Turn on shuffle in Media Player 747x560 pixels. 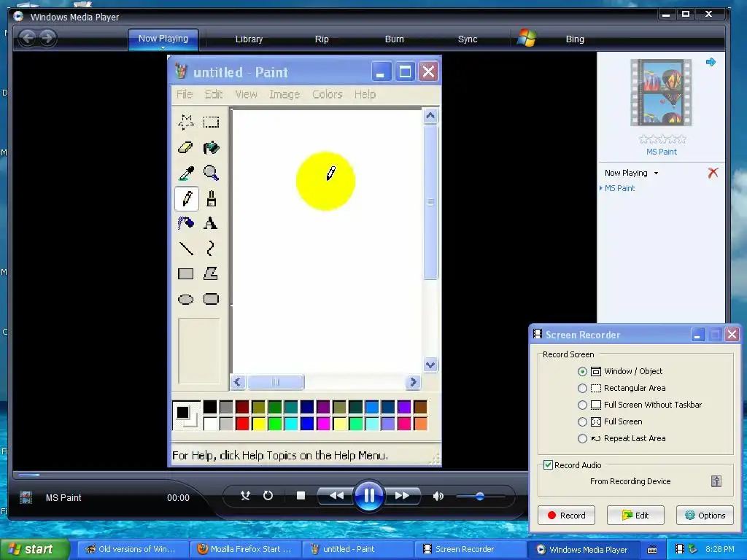tap(245, 496)
